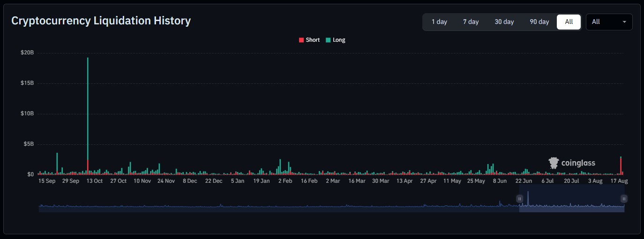Click the red spike bar near 17 Aug
Viewport: 644px width, 239px height.
click(x=621, y=165)
